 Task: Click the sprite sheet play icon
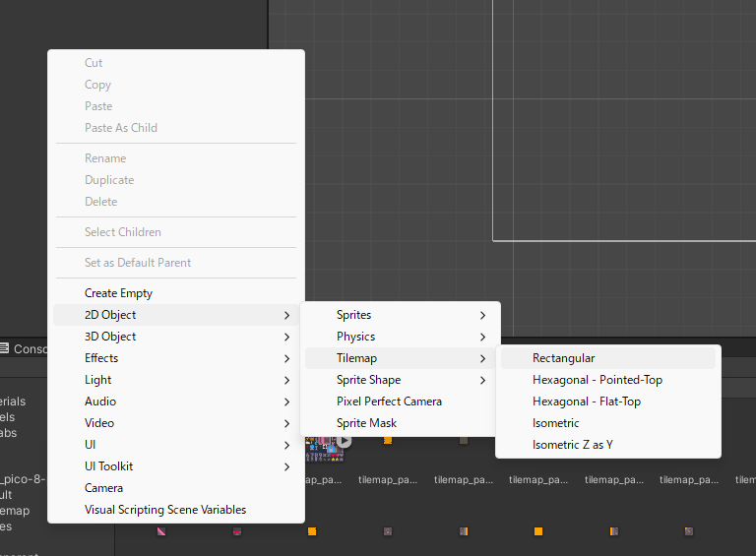(344, 440)
